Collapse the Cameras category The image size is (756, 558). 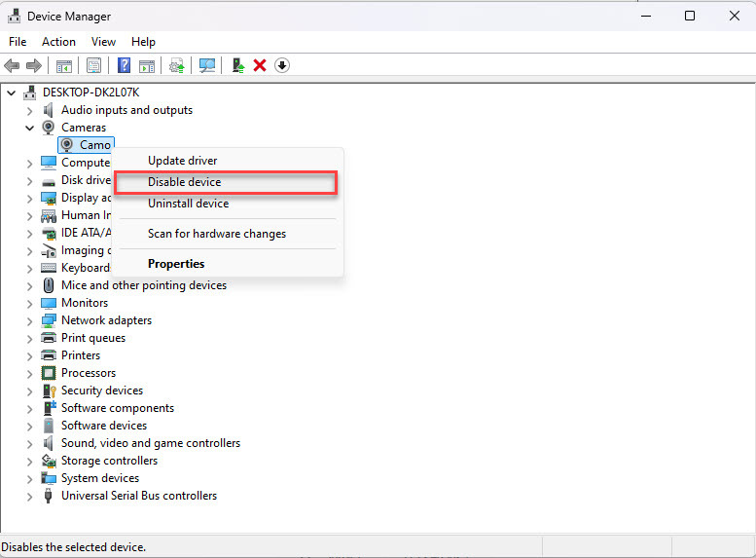tap(29, 128)
